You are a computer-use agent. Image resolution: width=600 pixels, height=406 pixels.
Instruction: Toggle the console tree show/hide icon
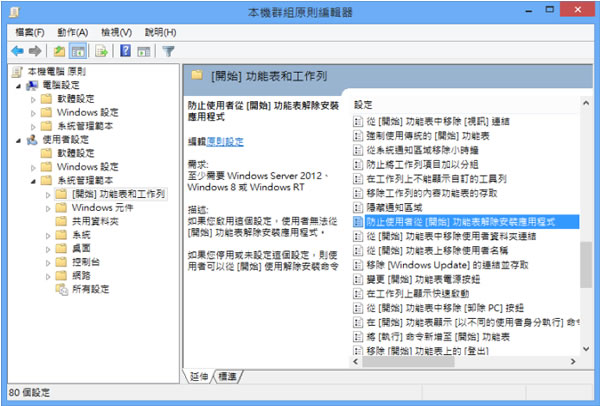click(x=78, y=51)
